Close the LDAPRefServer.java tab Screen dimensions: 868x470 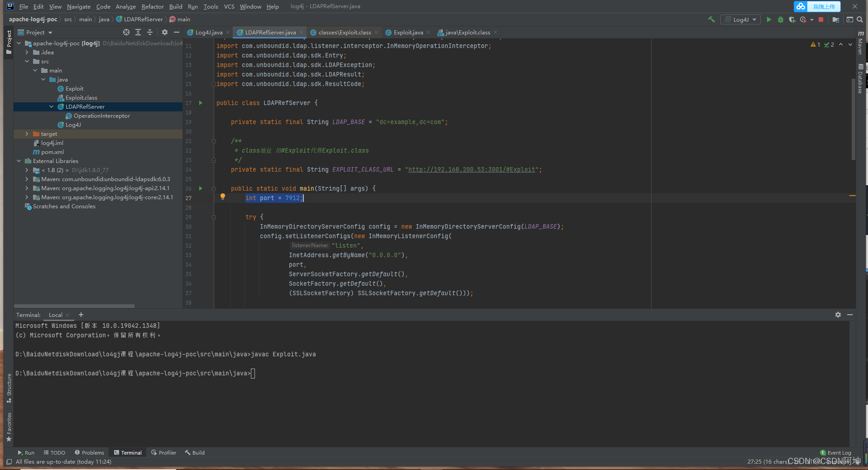pos(301,32)
